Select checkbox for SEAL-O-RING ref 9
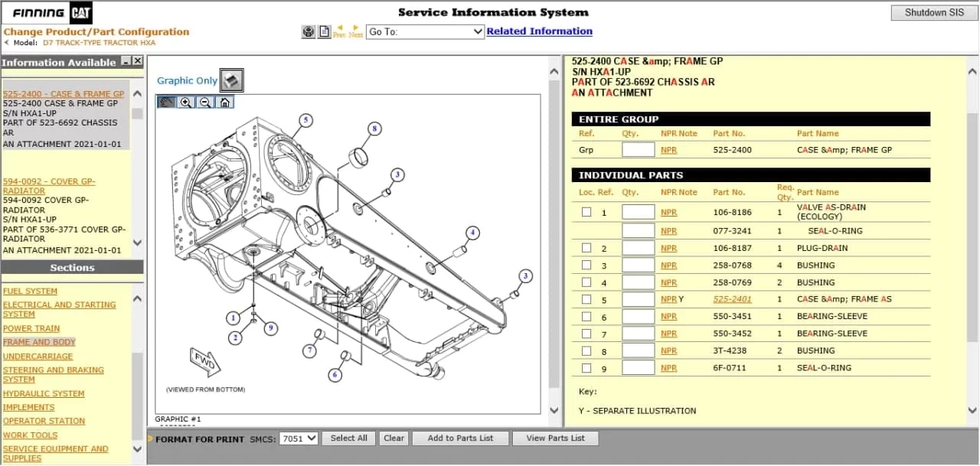980x466 pixels. point(586,368)
